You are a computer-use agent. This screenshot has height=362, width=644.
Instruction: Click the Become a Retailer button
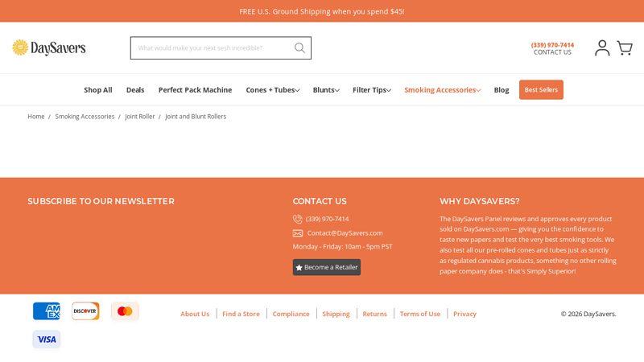point(327,267)
